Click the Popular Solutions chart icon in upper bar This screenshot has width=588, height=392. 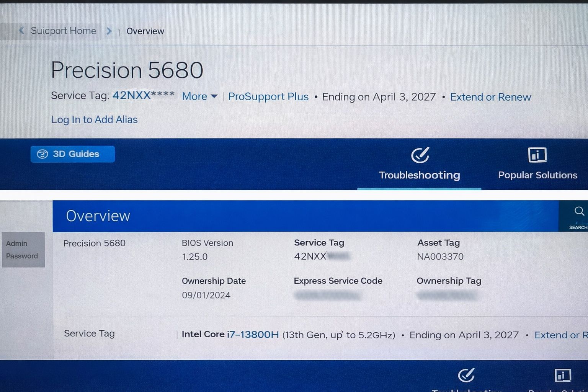point(537,155)
